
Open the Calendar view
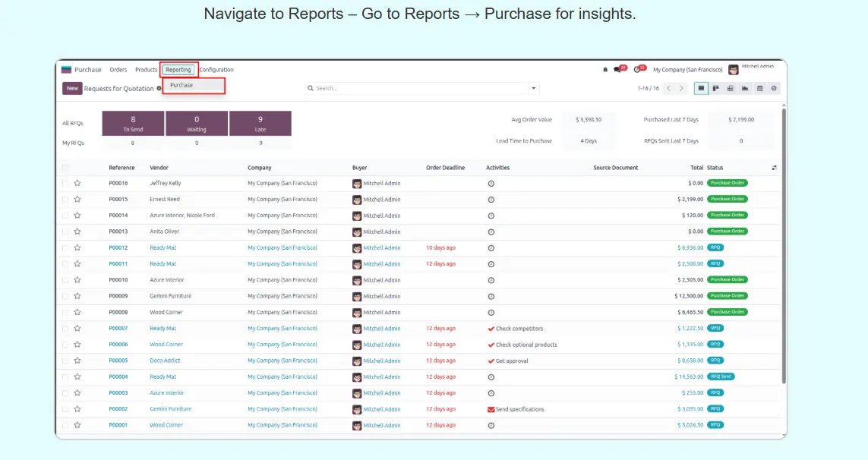click(759, 88)
